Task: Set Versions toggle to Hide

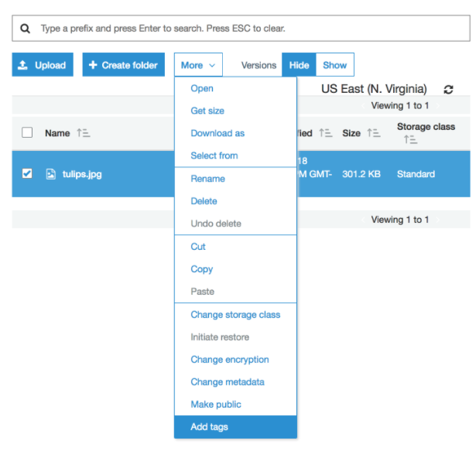Action: (x=299, y=66)
